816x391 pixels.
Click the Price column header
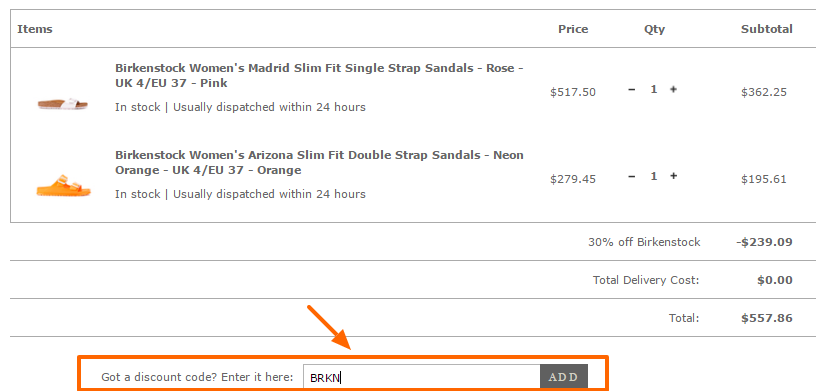pyautogui.click(x=573, y=29)
